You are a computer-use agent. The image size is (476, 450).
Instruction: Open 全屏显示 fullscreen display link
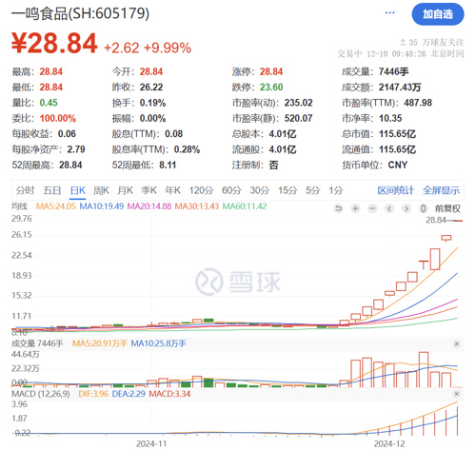(x=441, y=190)
